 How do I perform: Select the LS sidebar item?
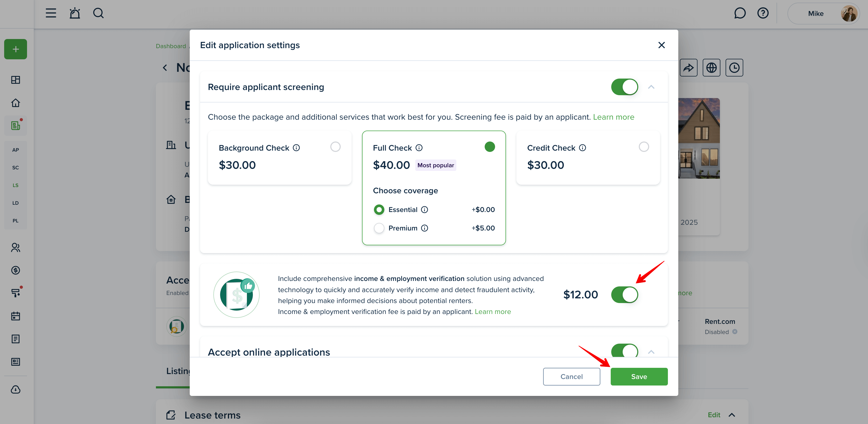pos(16,185)
